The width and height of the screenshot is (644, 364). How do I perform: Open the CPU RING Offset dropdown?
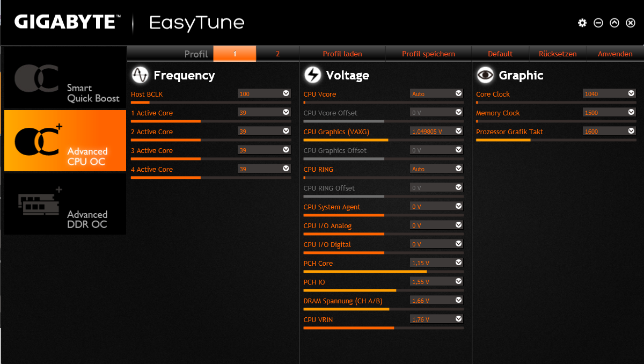[x=436, y=188]
